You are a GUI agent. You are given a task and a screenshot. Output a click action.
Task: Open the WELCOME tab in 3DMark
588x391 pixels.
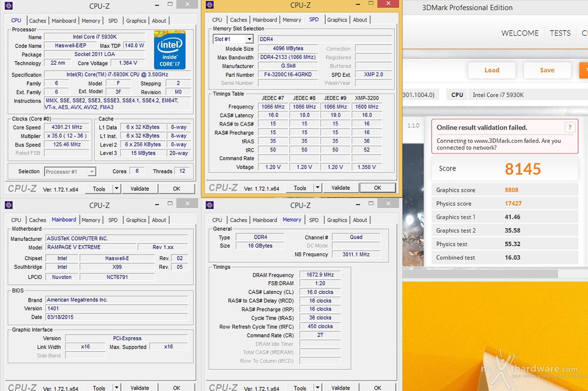pyautogui.click(x=520, y=33)
